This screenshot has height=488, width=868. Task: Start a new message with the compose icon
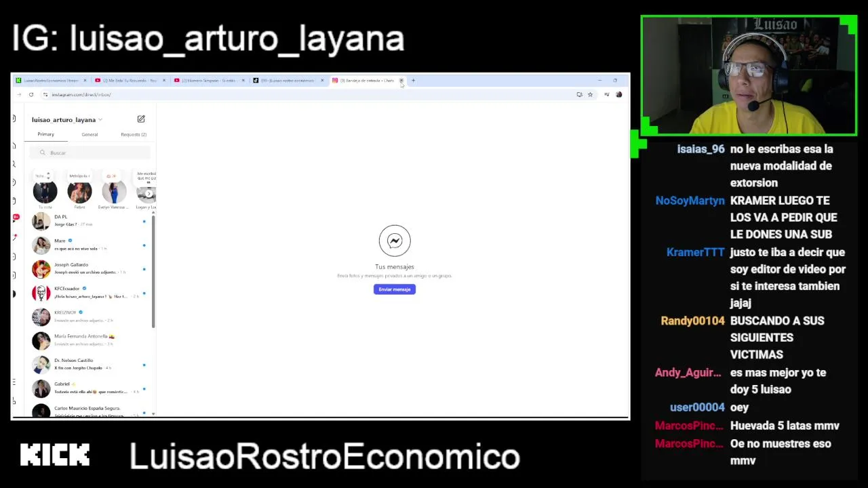coord(141,119)
